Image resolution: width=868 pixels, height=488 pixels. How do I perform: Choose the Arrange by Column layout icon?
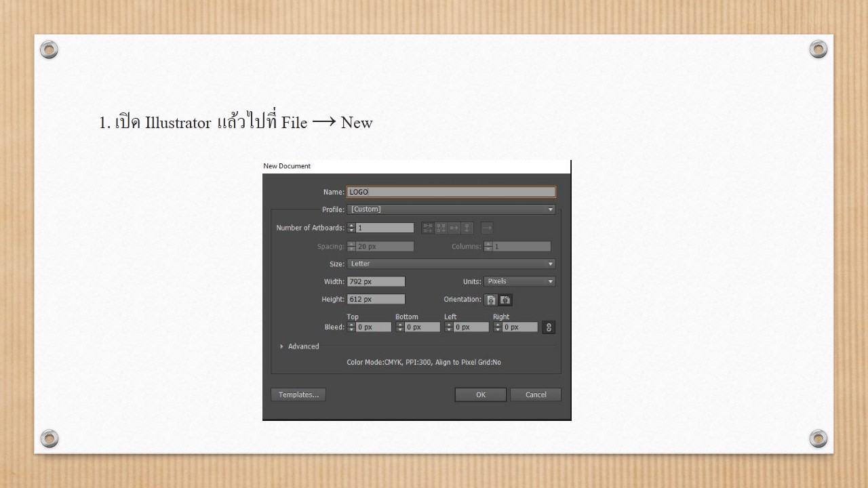(467, 228)
